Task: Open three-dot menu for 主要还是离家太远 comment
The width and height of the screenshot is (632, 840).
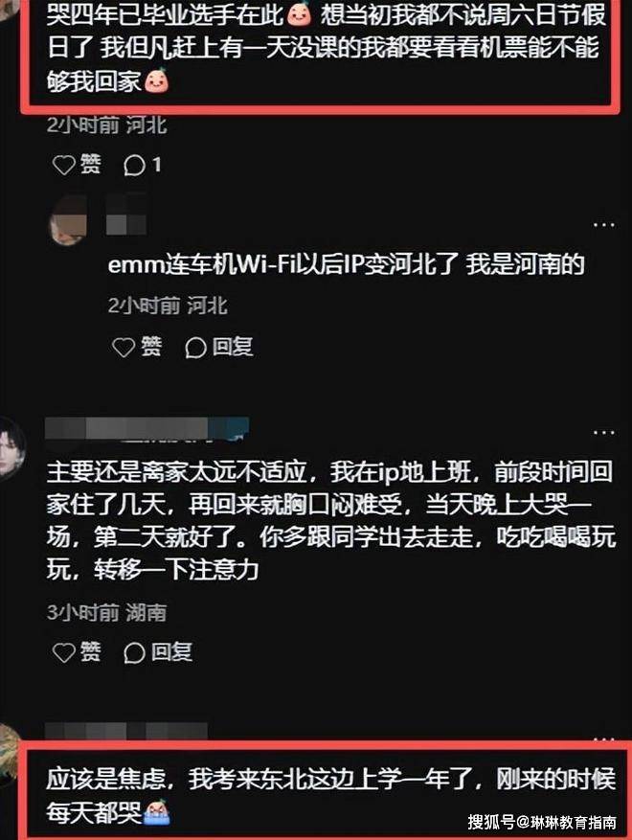Action: click(604, 432)
